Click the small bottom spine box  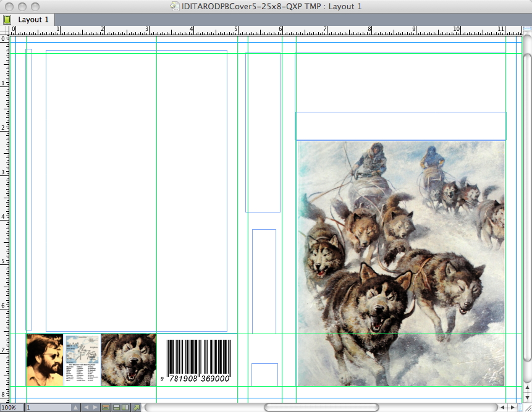[x=264, y=375]
